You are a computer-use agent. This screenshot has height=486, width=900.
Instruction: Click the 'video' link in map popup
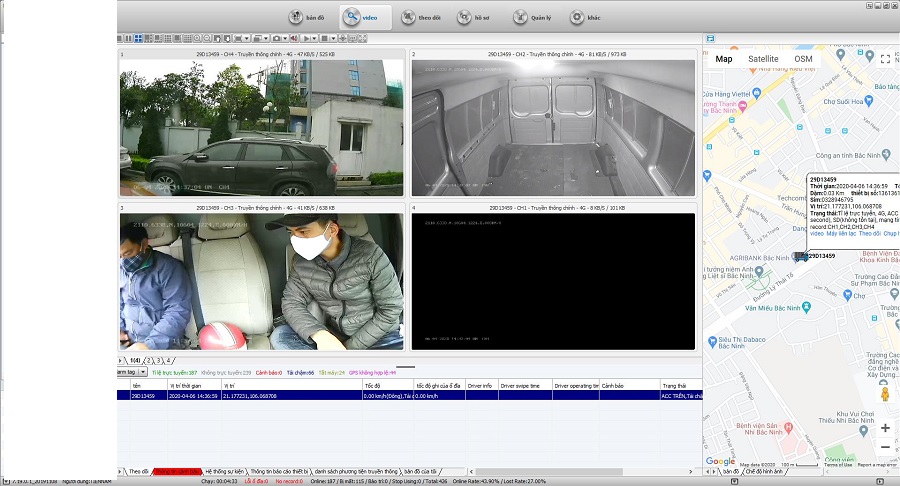816,233
